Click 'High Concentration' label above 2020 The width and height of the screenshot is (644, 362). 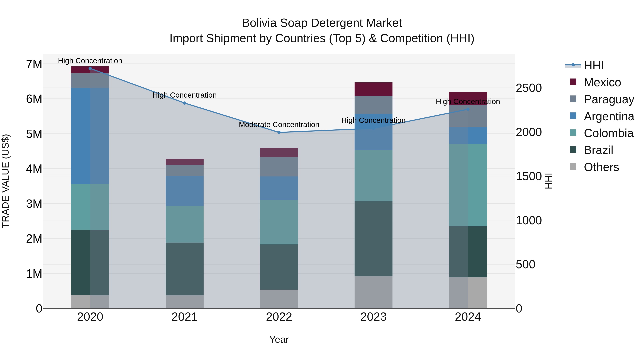pos(90,61)
